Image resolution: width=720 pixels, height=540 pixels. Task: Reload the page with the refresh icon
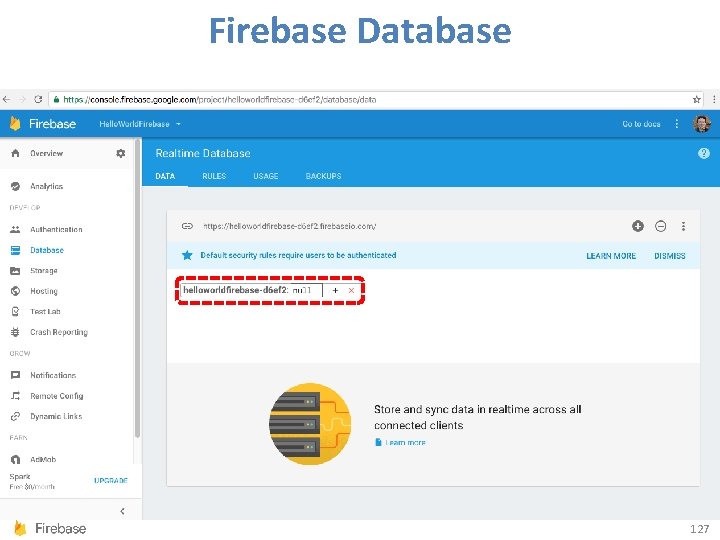(39, 99)
